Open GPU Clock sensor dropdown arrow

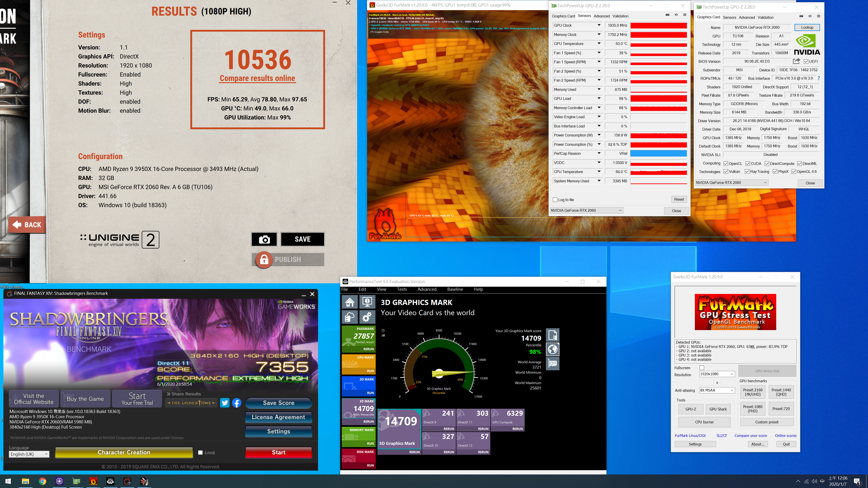click(599, 25)
